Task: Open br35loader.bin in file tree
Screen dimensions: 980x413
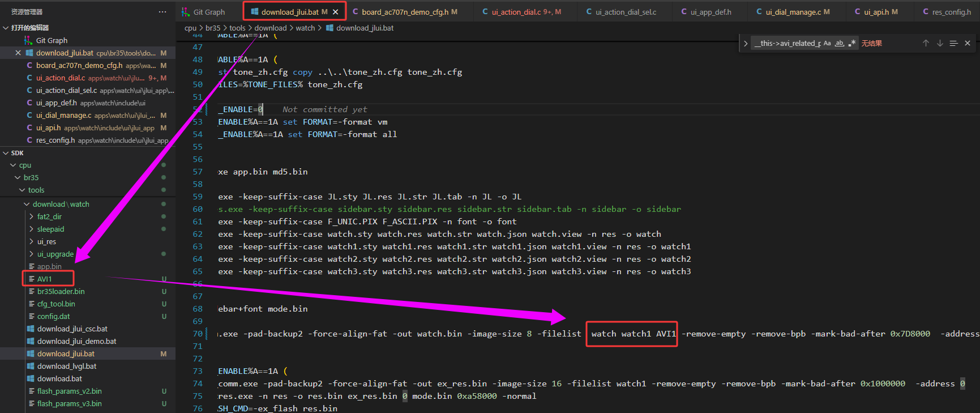Action: tap(61, 291)
